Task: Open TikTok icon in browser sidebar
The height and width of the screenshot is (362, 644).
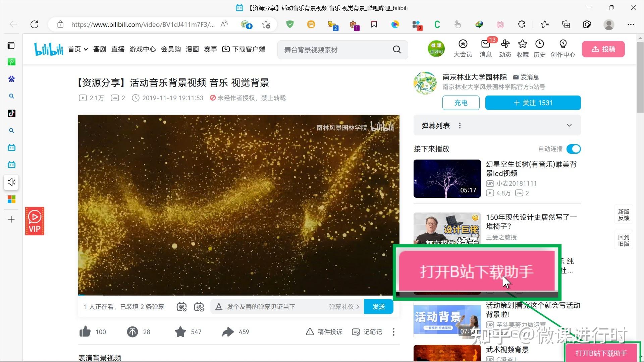Action: (11, 113)
